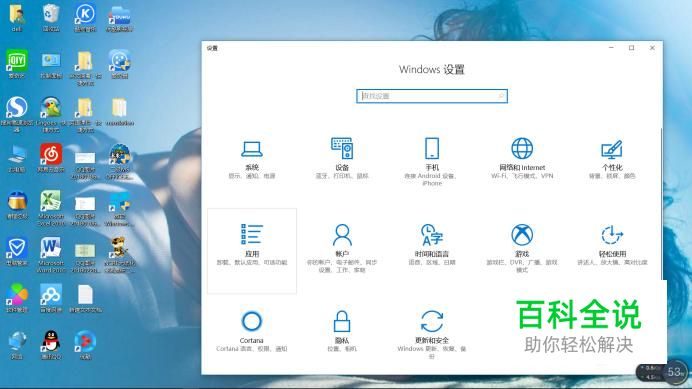
Task: Open the Cortana settings category
Action: point(252,332)
